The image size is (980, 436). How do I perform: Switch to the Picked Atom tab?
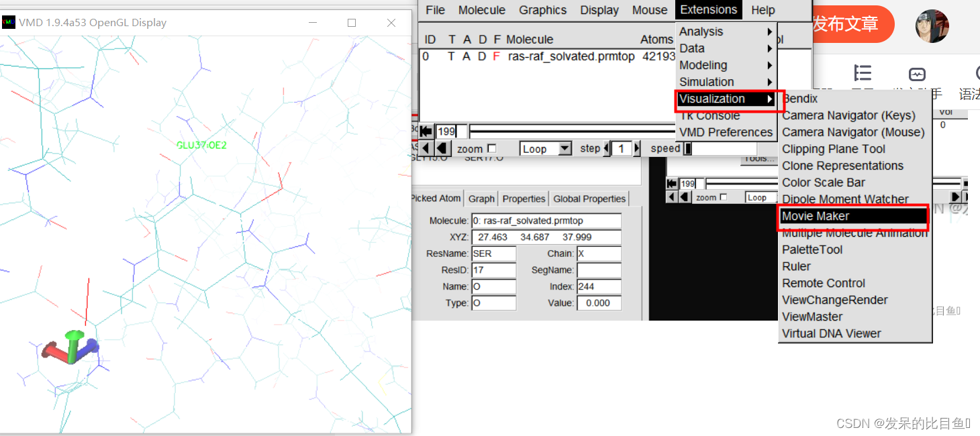pyautogui.click(x=436, y=199)
